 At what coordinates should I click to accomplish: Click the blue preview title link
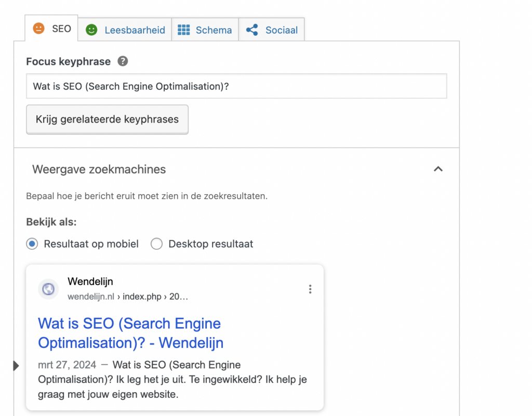coord(130,333)
